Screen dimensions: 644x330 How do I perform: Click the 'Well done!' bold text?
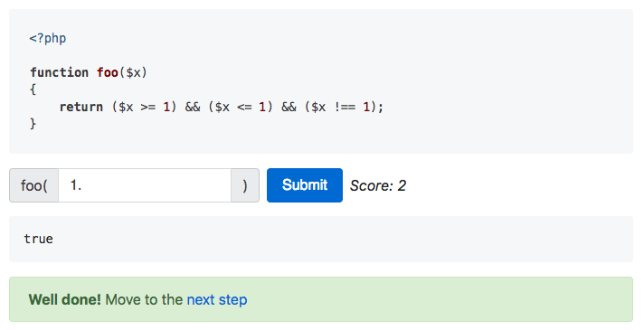(x=64, y=299)
